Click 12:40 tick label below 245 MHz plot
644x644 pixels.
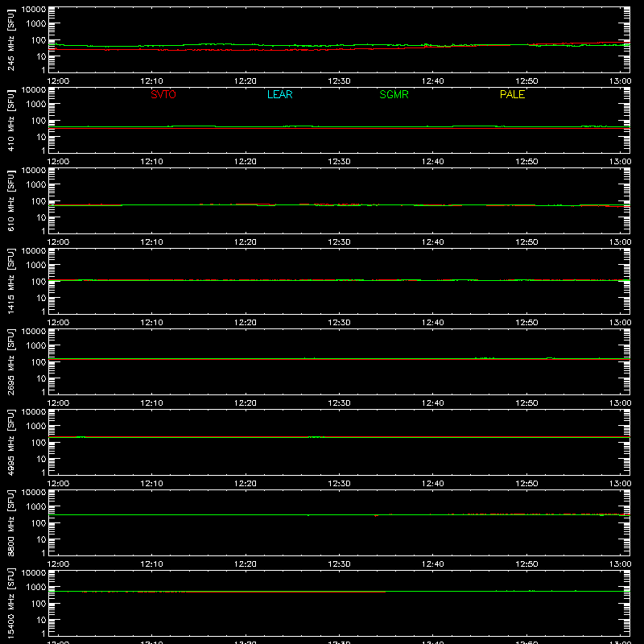(x=433, y=81)
